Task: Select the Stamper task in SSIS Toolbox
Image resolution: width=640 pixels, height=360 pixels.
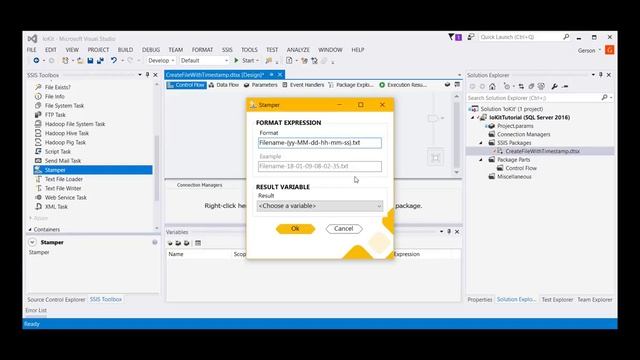Action: 93,170
